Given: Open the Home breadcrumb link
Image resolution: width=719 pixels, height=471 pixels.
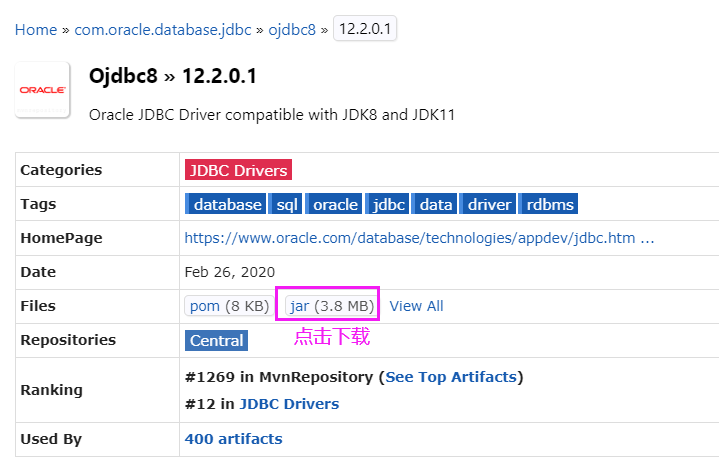Looking at the screenshot, I should point(35,29).
